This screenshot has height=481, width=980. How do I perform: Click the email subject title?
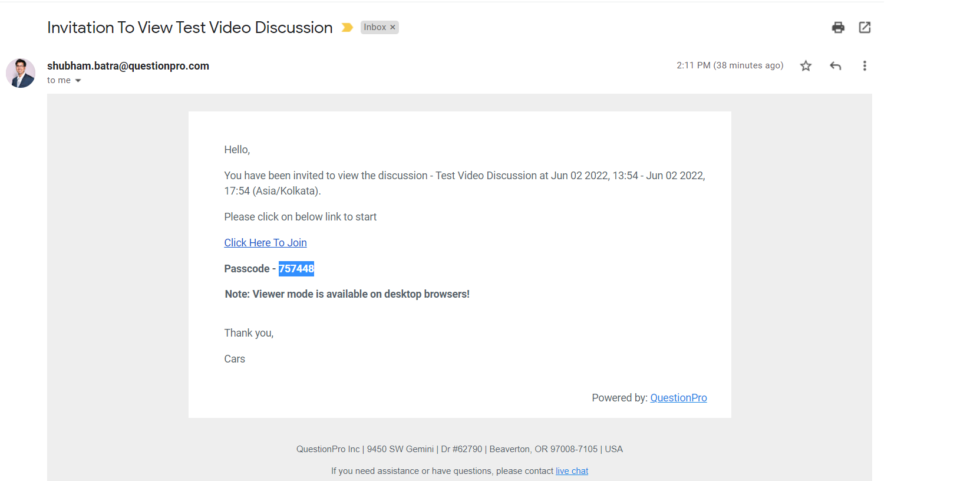tap(190, 28)
